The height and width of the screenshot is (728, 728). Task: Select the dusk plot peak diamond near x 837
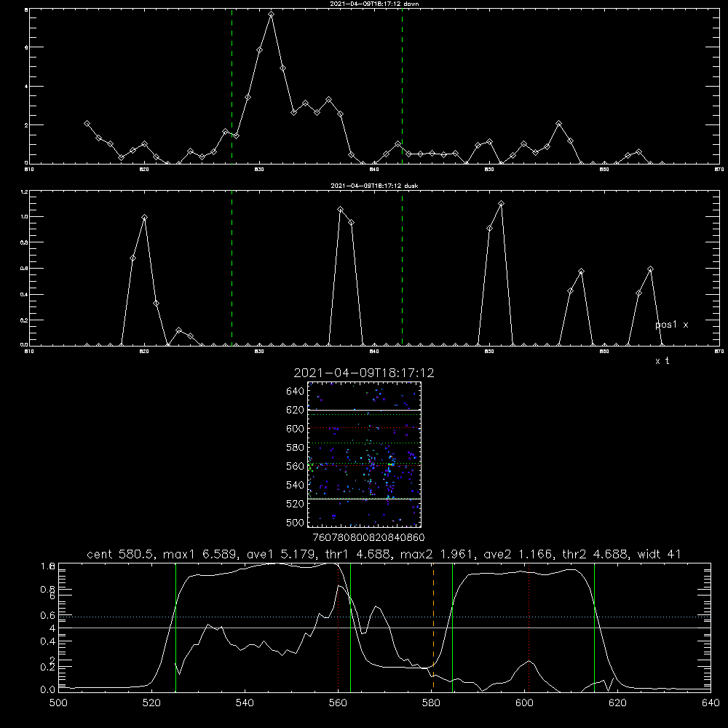[340, 210]
